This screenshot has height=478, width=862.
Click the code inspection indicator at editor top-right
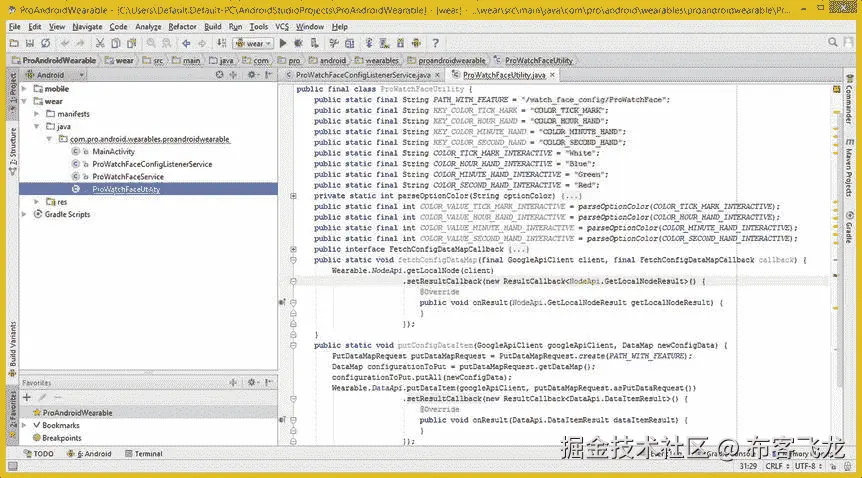pyautogui.click(x=836, y=89)
